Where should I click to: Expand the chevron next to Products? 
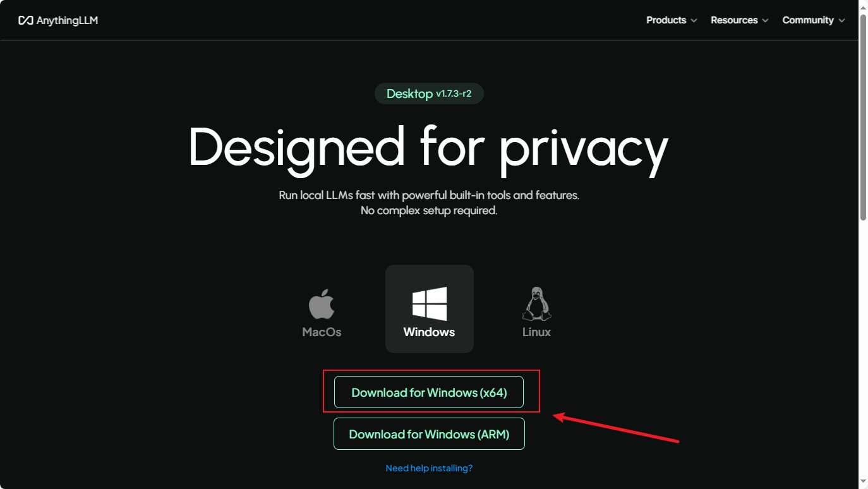pyautogui.click(x=694, y=21)
